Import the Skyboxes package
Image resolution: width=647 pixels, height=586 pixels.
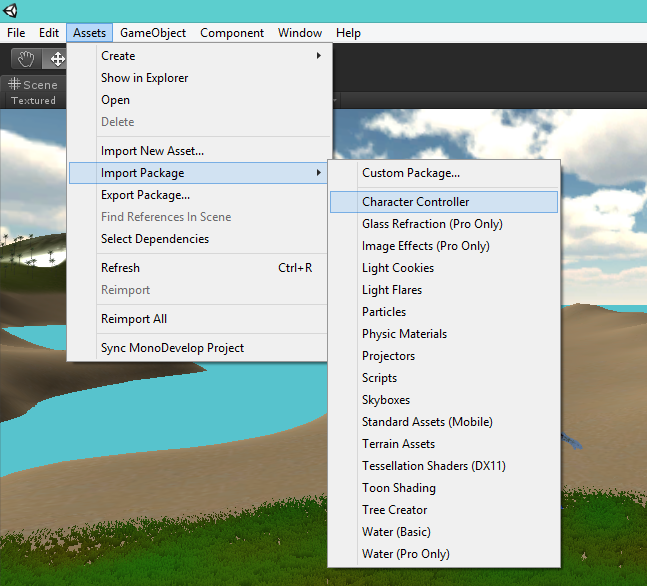(444, 400)
